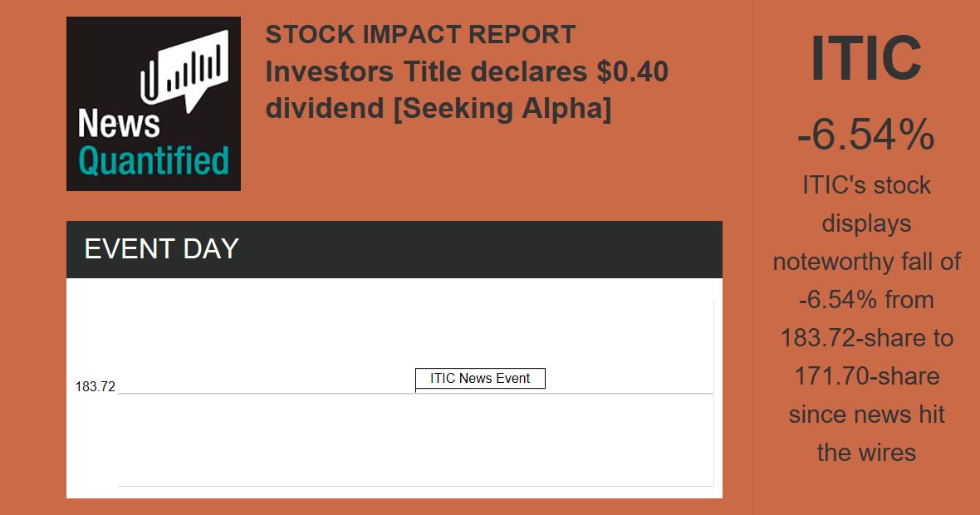Click the 171.70-share text in summary
This screenshot has width=980, height=515.
[x=866, y=376]
